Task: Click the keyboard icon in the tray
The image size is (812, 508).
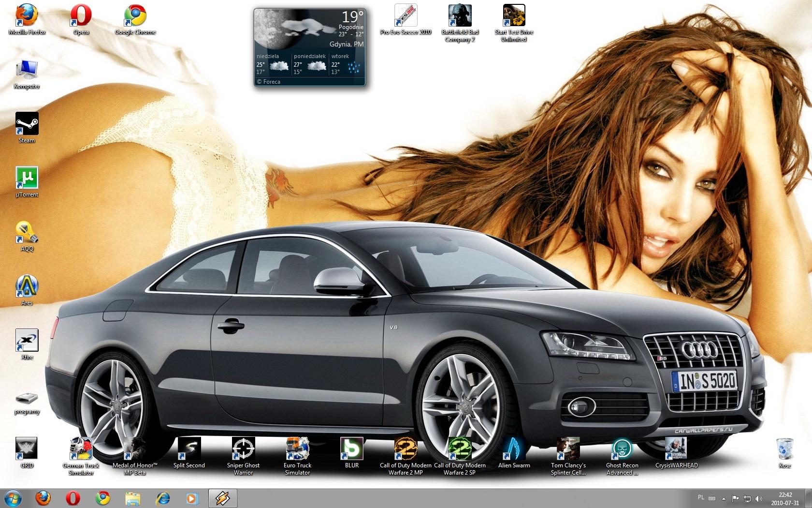Action: [x=711, y=498]
